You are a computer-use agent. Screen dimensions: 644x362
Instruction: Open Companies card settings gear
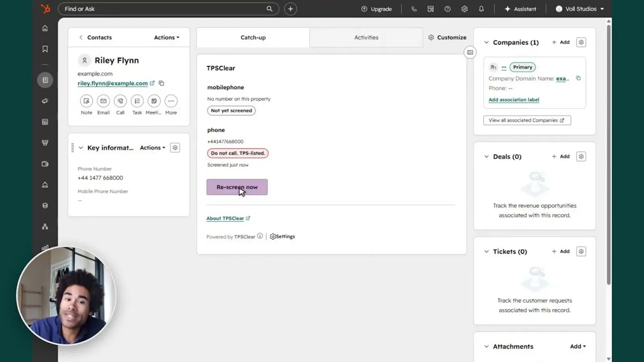581,42
